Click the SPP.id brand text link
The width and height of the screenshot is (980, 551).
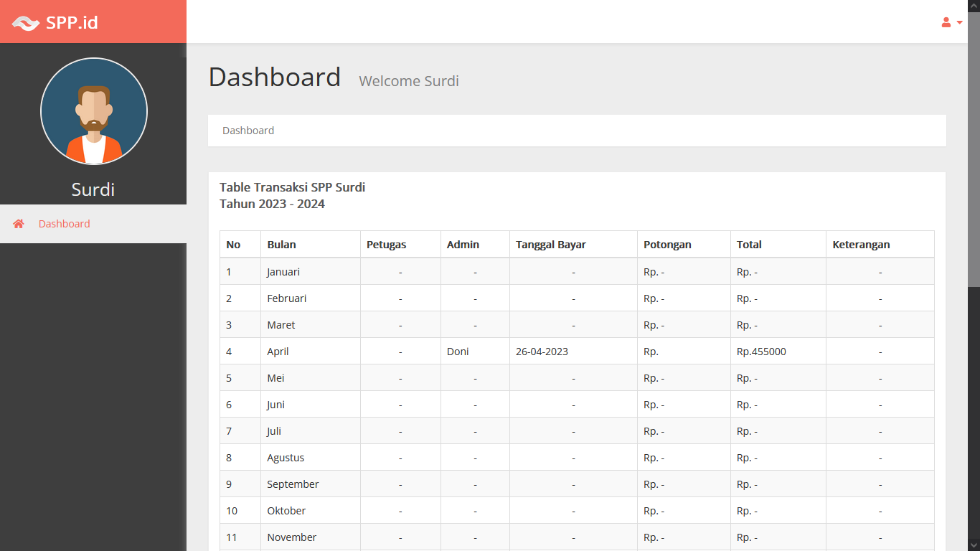click(x=72, y=22)
